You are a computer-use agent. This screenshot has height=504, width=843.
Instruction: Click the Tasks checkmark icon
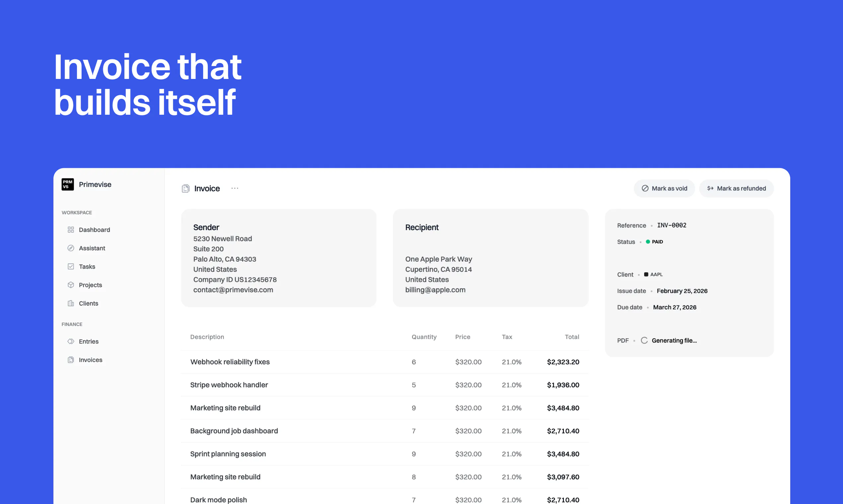71,267
